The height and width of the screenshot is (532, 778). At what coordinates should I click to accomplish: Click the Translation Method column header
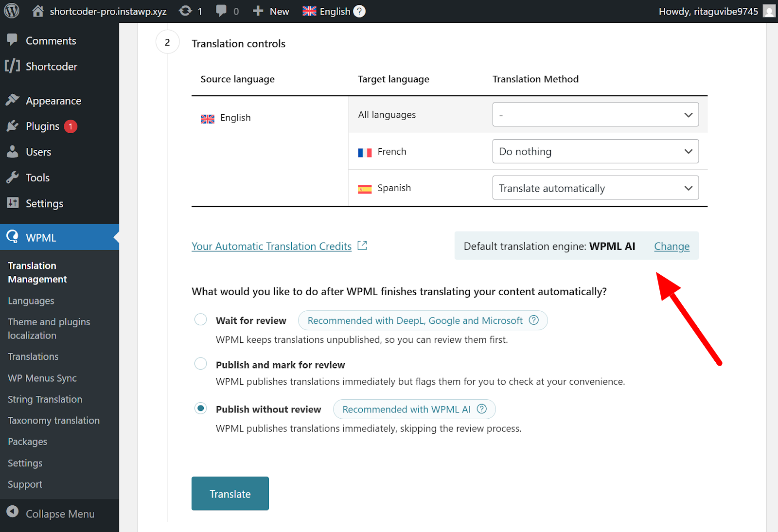tap(535, 79)
